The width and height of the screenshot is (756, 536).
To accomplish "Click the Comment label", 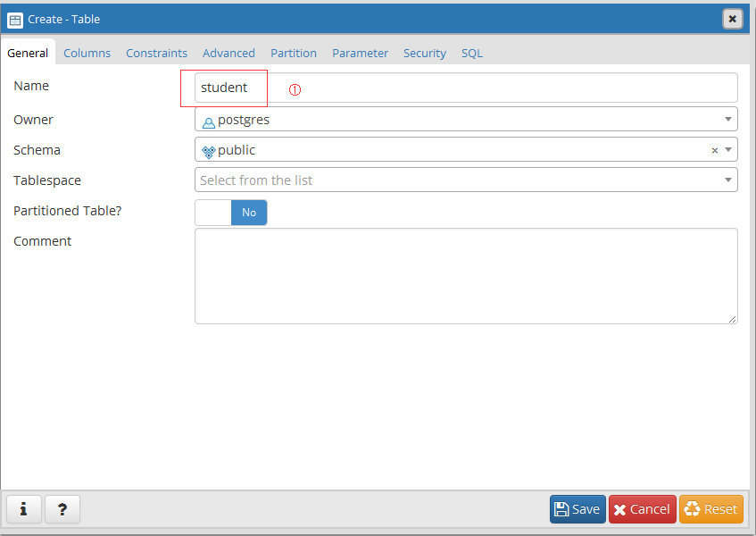I will click(43, 241).
